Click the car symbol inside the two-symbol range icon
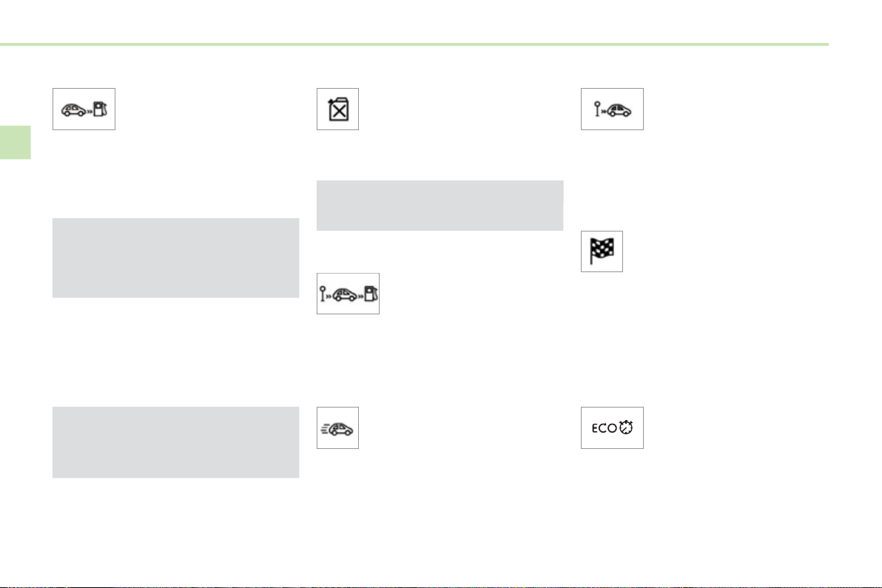Viewport: 882px width, 588px height. tap(73, 109)
